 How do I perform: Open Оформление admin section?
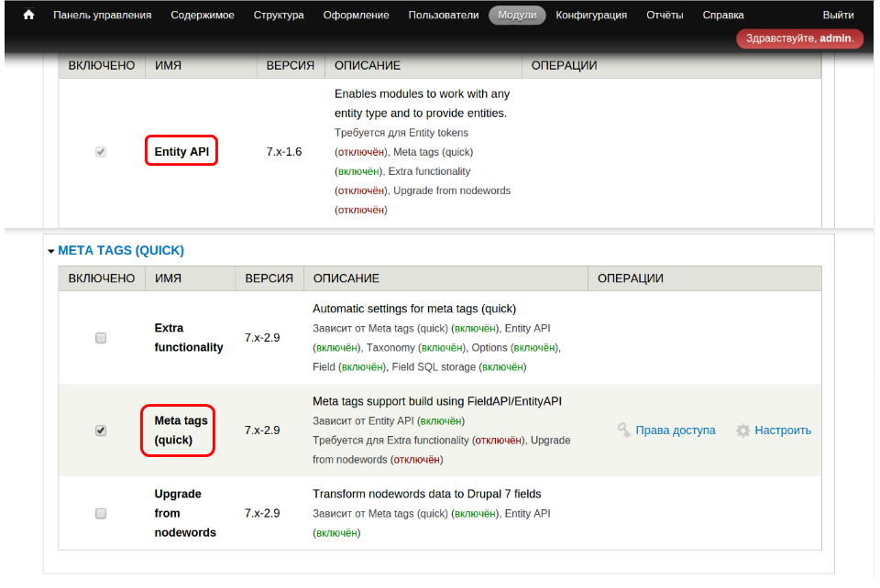click(x=356, y=15)
